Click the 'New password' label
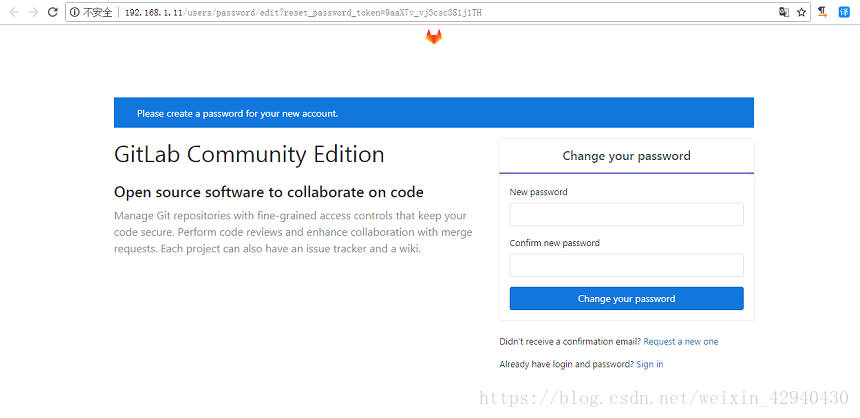Screen dimensions: 860x418 pyautogui.click(x=539, y=192)
